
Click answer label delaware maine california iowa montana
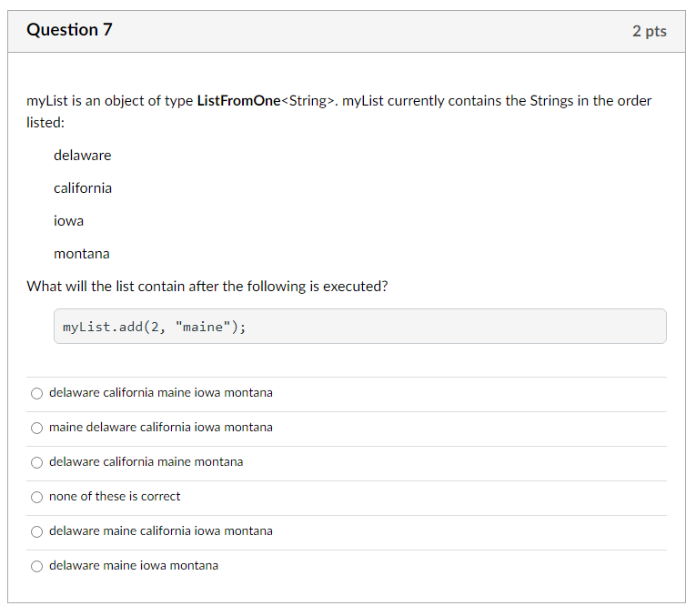click(x=161, y=531)
